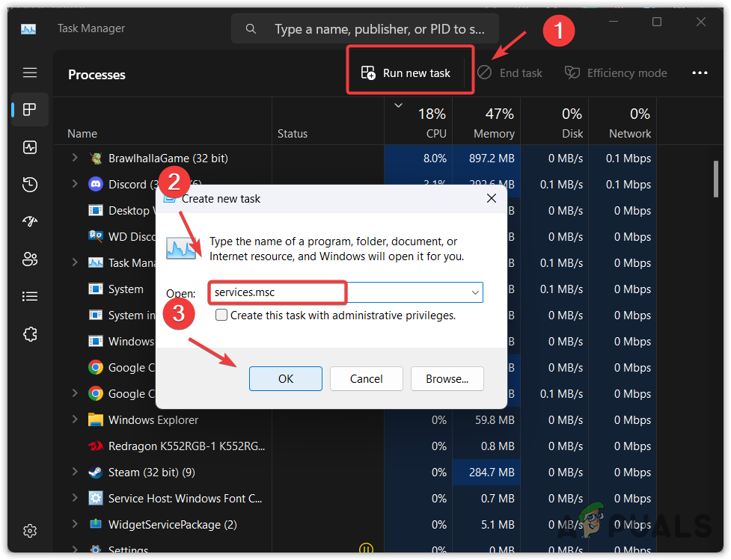Click the sort chevron above the CPU column

pos(398,105)
